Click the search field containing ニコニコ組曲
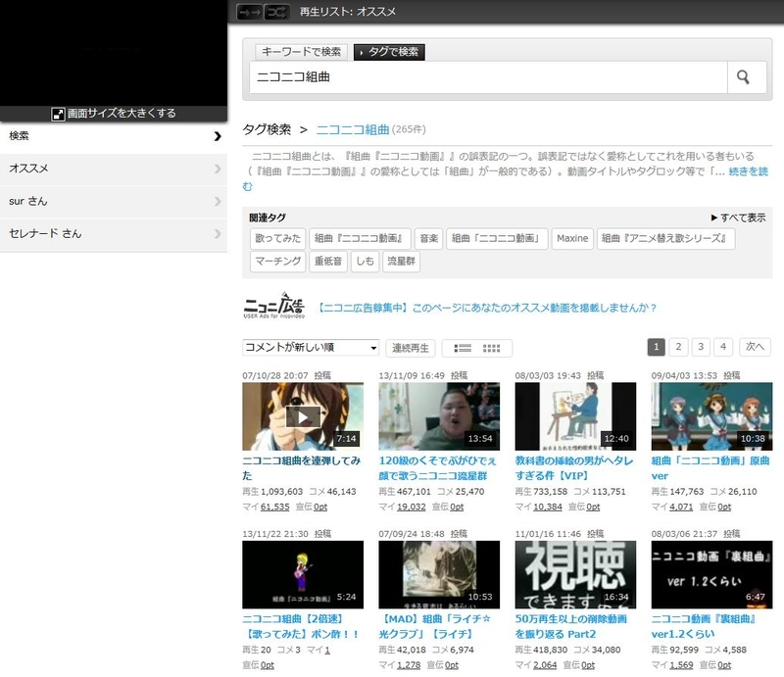Image resolution: width=784 pixels, height=677 pixels. point(488,77)
